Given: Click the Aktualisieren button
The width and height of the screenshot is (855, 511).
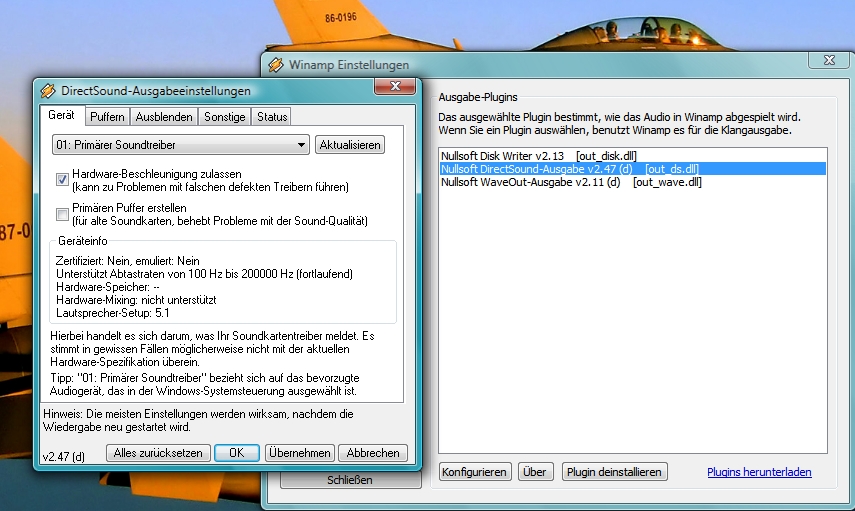Looking at the screenshot, I should [350, 145].
